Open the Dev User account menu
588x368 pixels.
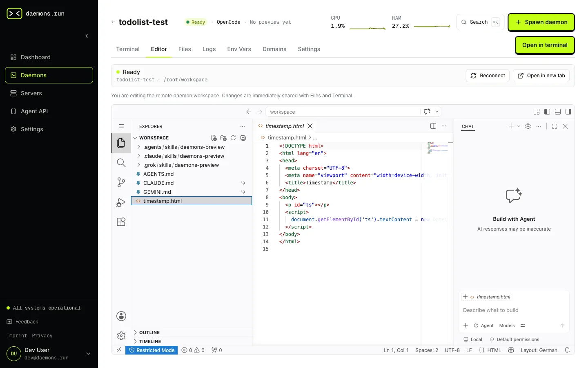pyautogui.click(x=49, y=354)
